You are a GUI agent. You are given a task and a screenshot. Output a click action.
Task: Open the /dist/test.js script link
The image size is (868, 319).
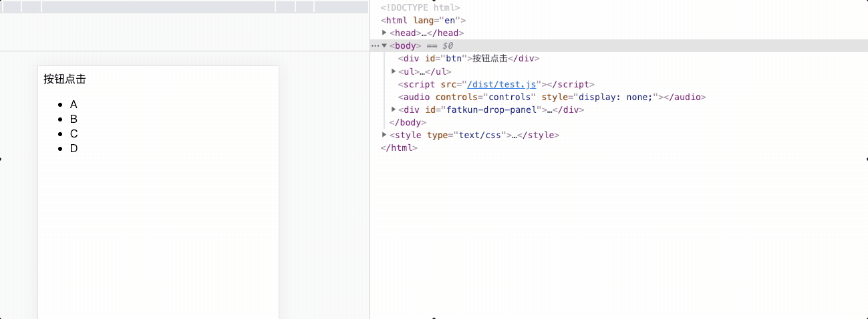[502, 84]
